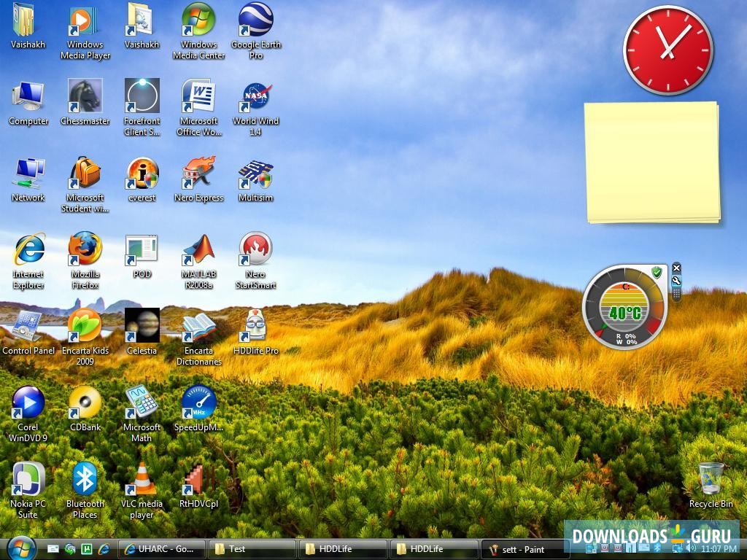747x560 pixels.
Task: Open Multisim shortcut
Action: 256,179
